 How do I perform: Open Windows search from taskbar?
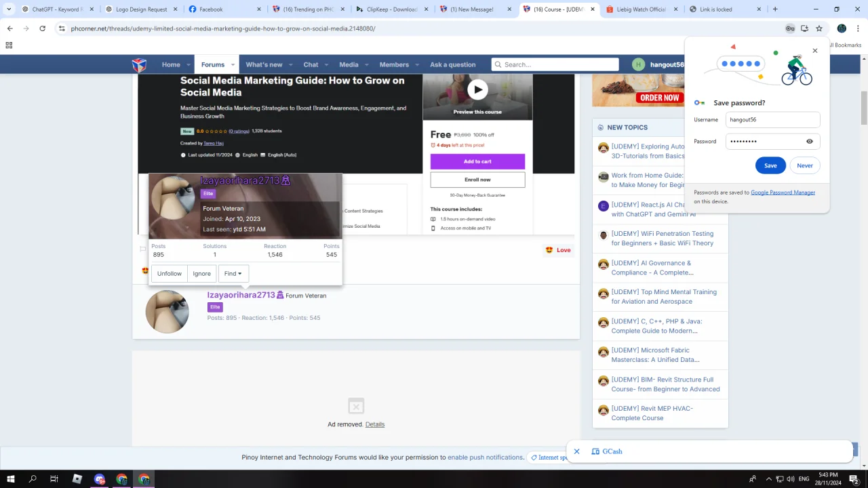[33, 479]
